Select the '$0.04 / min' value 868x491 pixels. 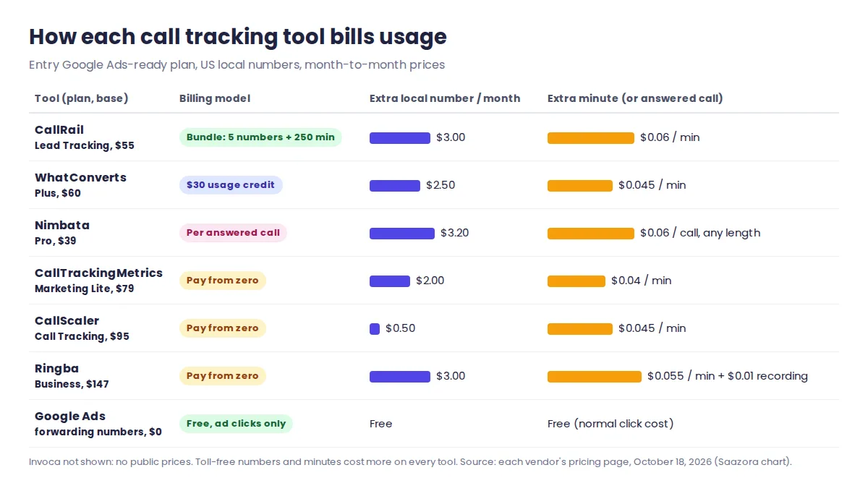tap(642, 281)
